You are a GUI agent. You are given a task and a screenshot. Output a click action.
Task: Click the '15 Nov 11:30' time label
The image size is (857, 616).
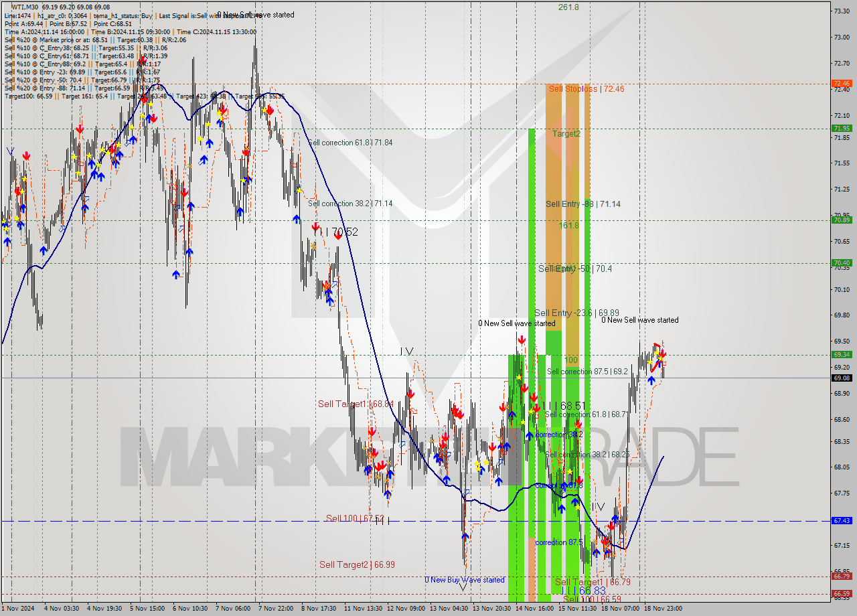click(577, 609)
